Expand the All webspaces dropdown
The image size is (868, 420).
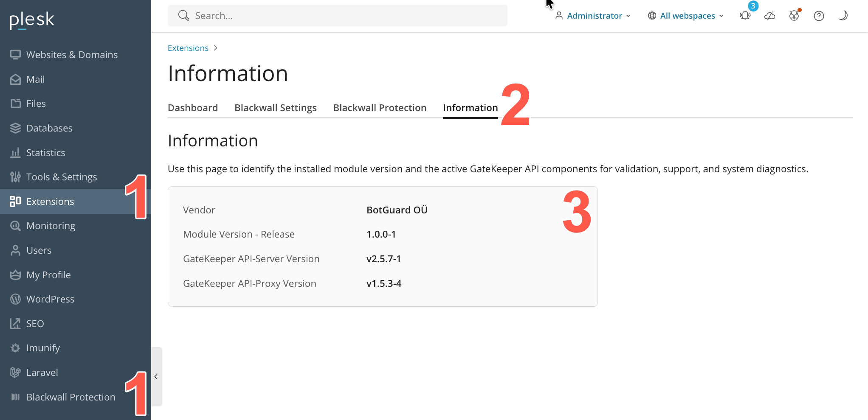point(686,16)
